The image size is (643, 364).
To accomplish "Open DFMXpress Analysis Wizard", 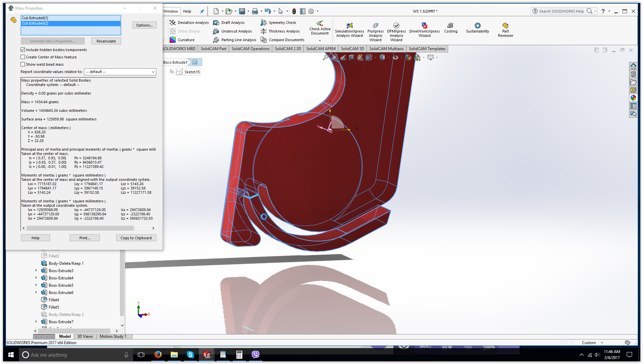I will click(396, 32).
